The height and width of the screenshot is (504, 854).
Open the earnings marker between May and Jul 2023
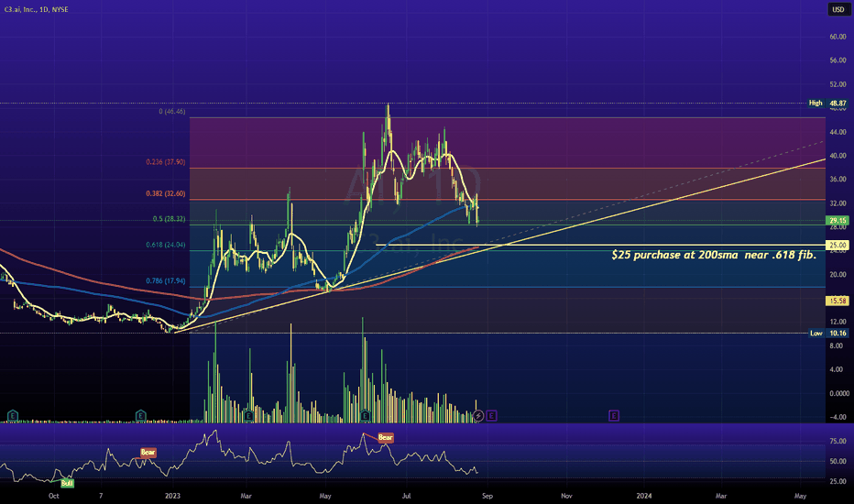(365, 416)
